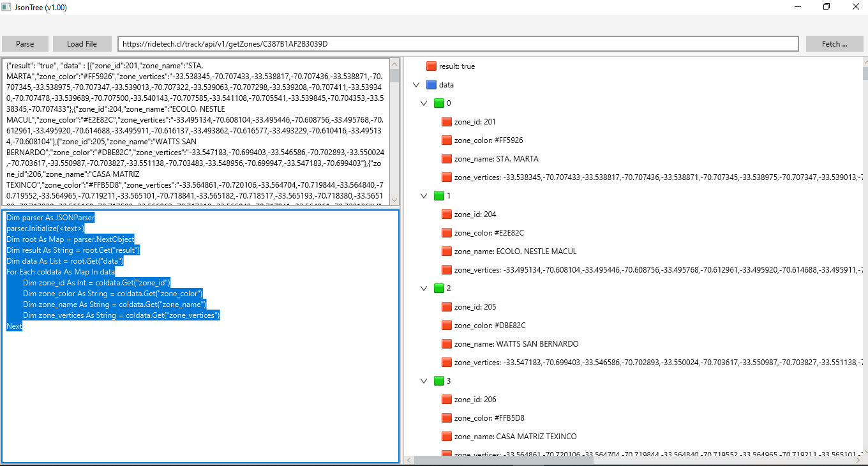Click the green icon of array item 3

[x=439, y=381]
